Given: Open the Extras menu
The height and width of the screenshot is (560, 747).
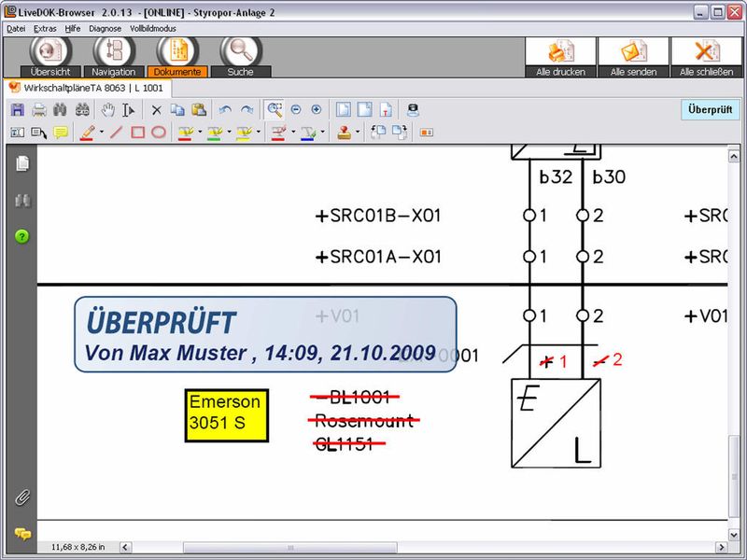Looking at the screenshot, I should pos(45,29).
